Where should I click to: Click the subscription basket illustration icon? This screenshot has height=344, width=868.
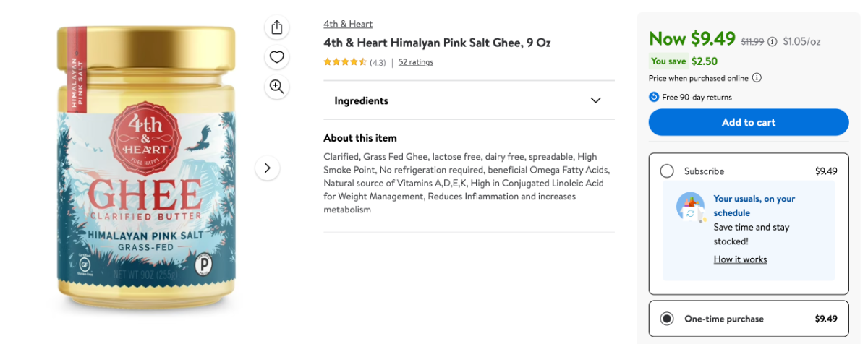690,207
